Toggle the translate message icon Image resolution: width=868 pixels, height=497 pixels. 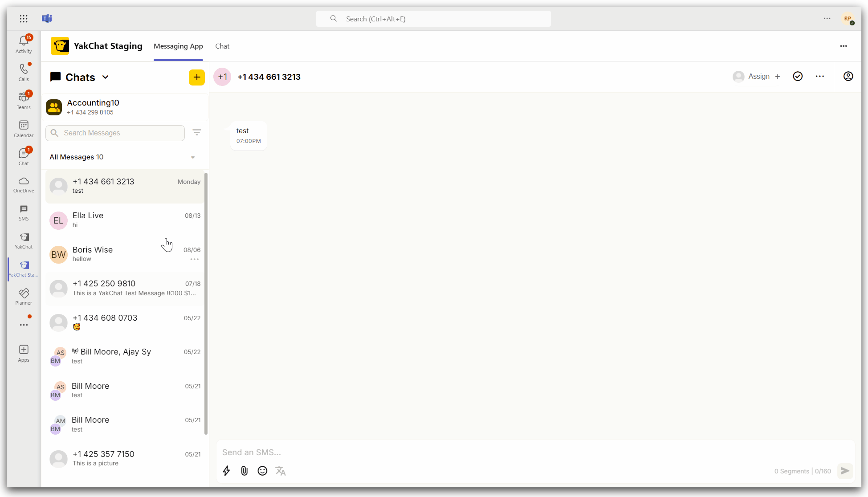[x=281, y=471]
